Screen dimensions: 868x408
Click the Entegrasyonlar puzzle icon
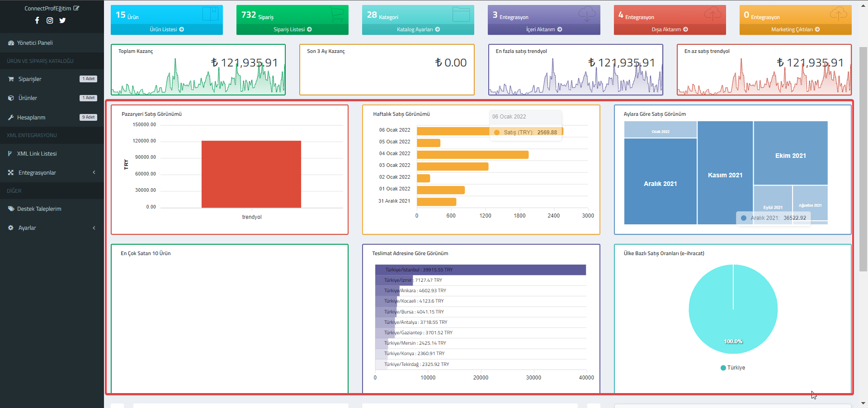click(x=11, y=173)
